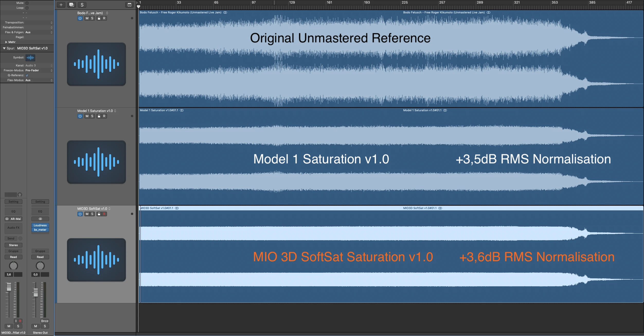644x336 pixels.
Task: Toggle the global Solo S button in track header
Action: (x=82, y=5)
